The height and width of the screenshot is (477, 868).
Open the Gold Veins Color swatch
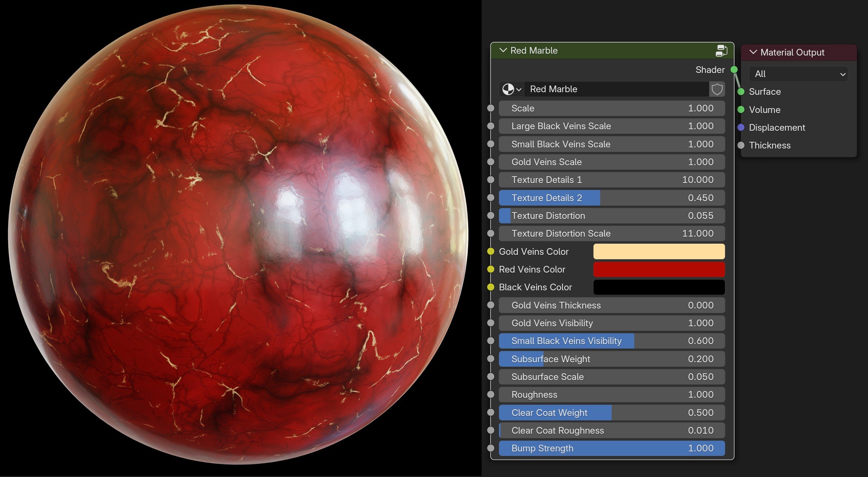(x=659, y=251)
